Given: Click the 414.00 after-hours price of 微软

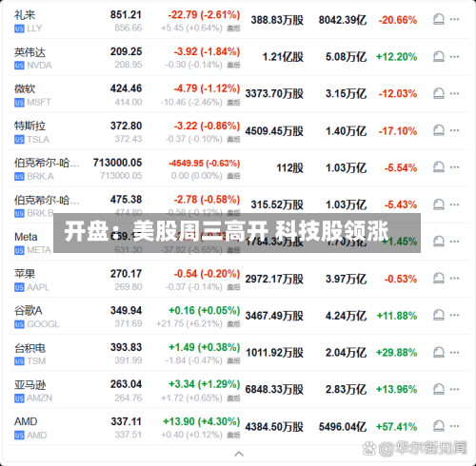Looking at the screenshot, I should click(129, 102).
